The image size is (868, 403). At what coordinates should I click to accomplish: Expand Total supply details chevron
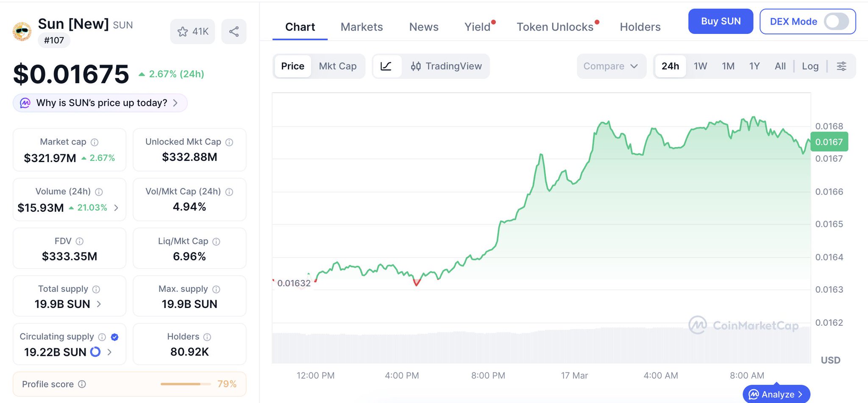[x=99, y=304]
